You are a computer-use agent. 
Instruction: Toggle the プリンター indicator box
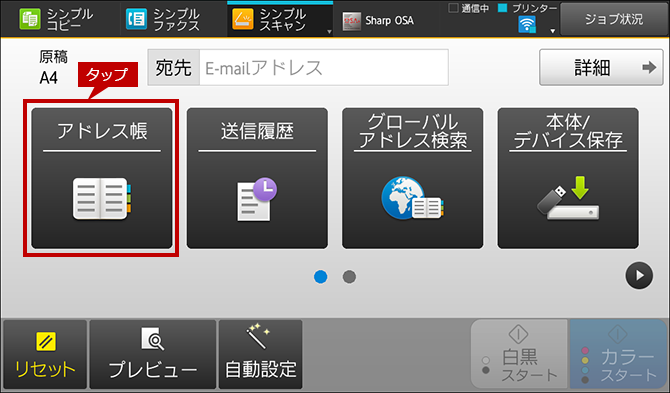click(503, 8)
